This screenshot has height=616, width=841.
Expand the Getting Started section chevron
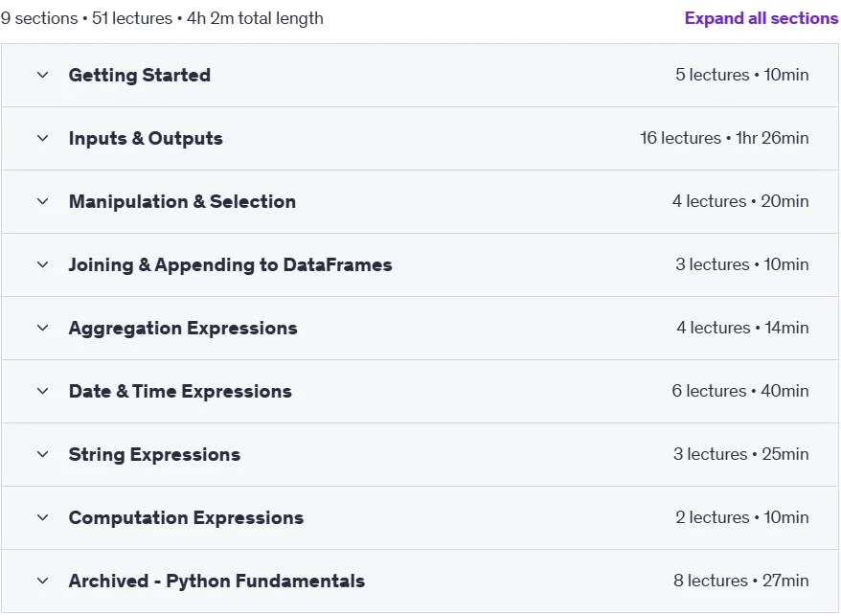(43, 75)
